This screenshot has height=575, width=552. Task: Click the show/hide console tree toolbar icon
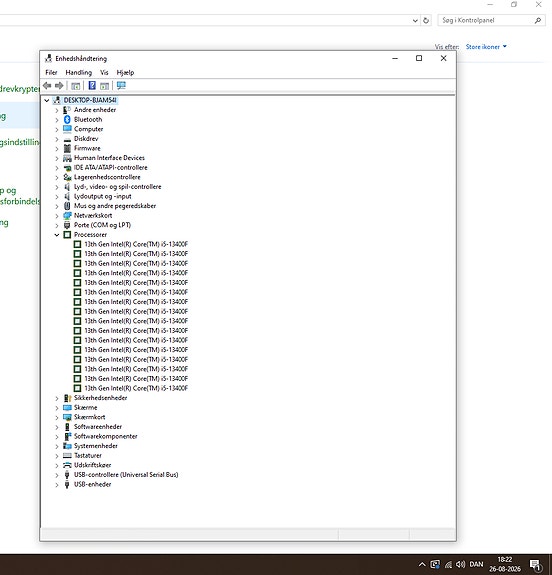(76, 86)
